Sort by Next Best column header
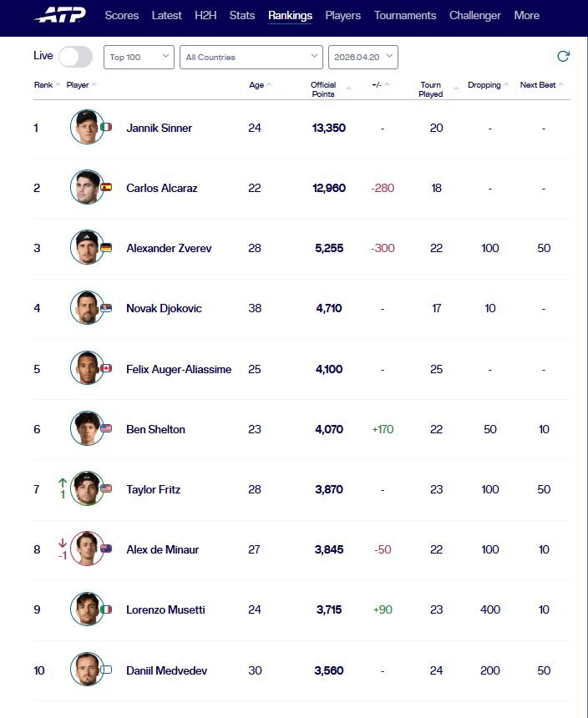 pyautogui.click(x=540, y=85)
